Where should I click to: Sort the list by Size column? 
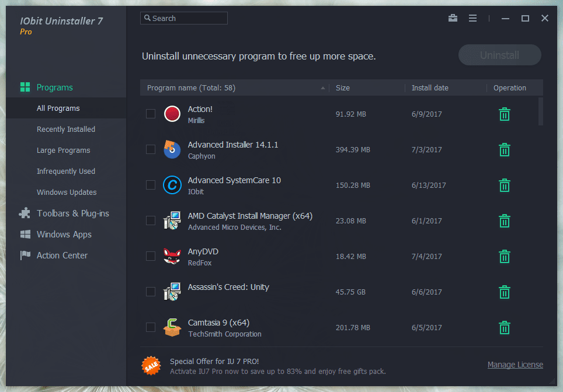coord(343,88)
